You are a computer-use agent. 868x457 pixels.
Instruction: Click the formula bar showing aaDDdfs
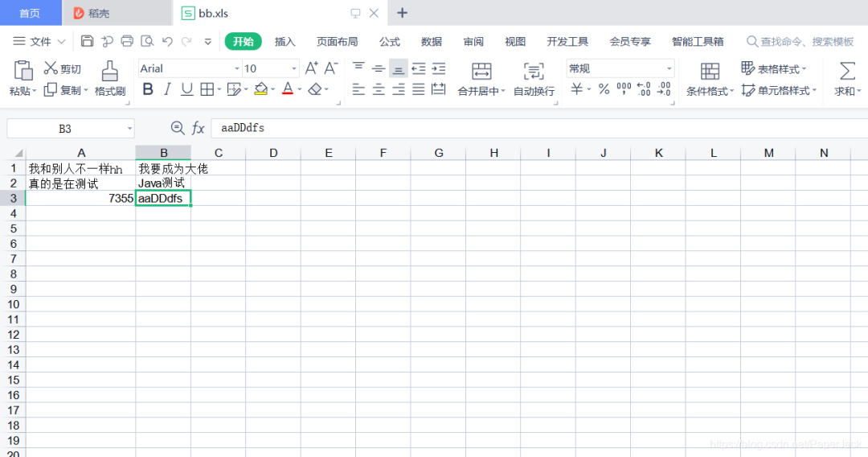(x=539, y=128)
